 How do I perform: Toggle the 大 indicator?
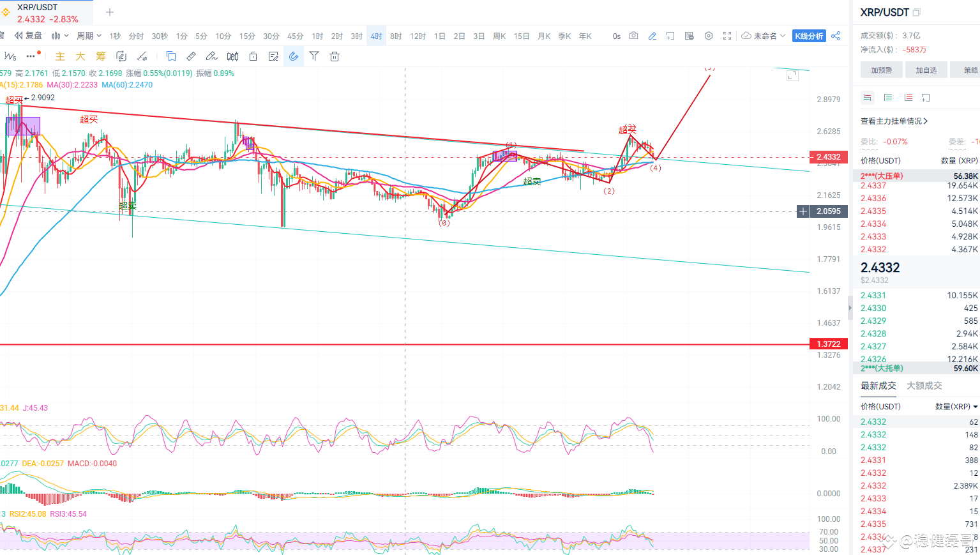point(80,56)
